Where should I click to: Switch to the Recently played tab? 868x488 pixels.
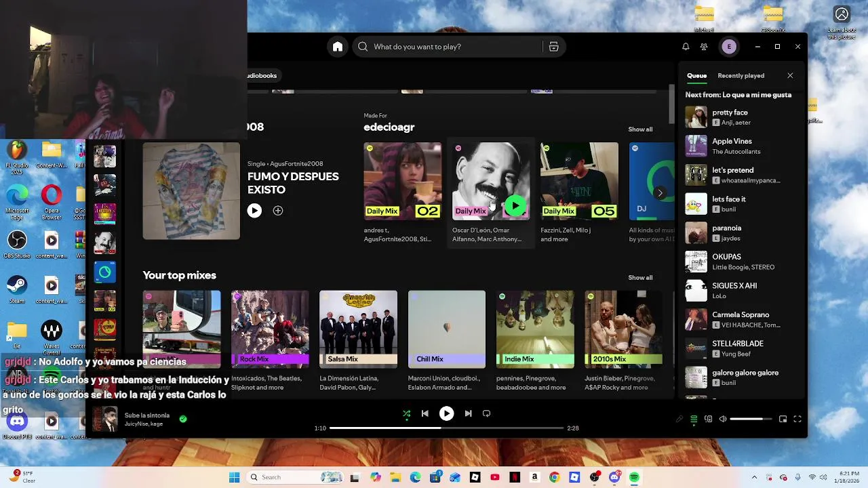pyautogui.click(x=741, y=75)
